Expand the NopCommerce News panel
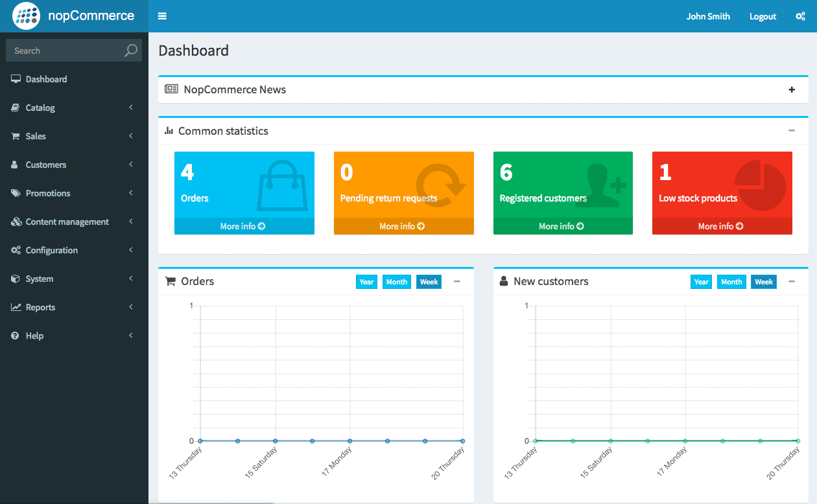Screen dimensions: 817x504 click(792, 90)
